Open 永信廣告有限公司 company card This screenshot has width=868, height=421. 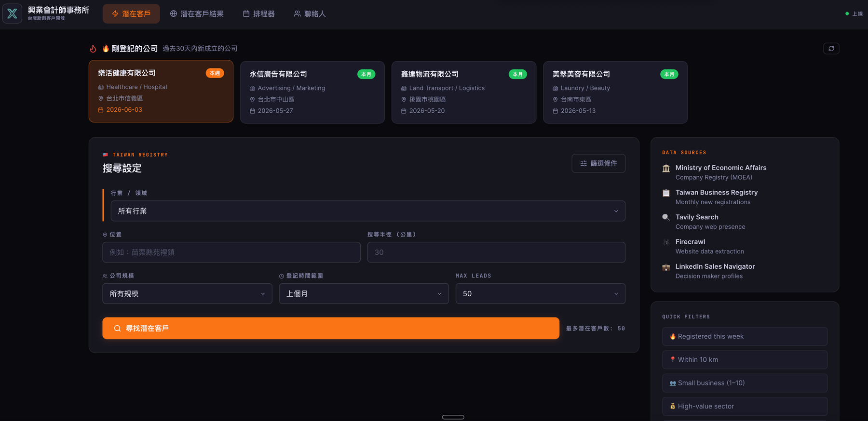(x=312, y=92)
